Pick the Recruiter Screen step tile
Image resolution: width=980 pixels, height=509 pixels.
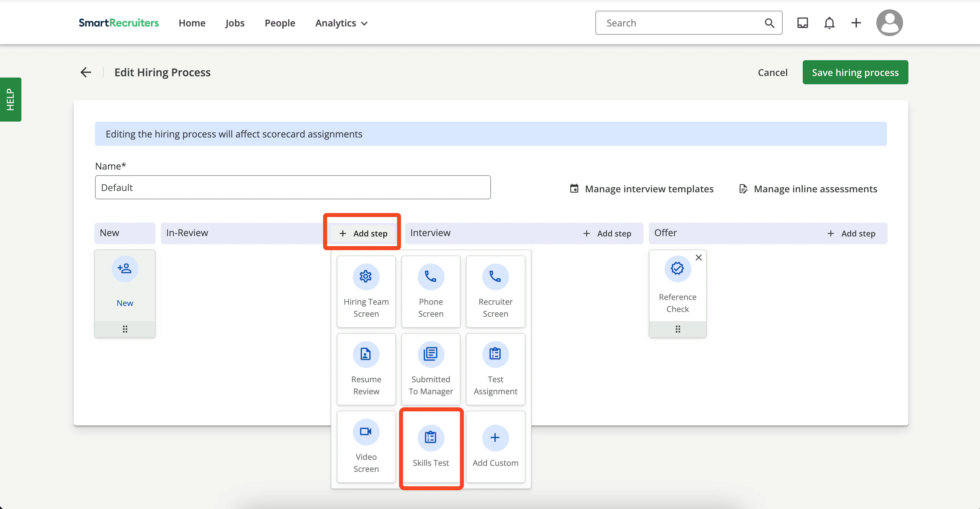pos(495,291)
